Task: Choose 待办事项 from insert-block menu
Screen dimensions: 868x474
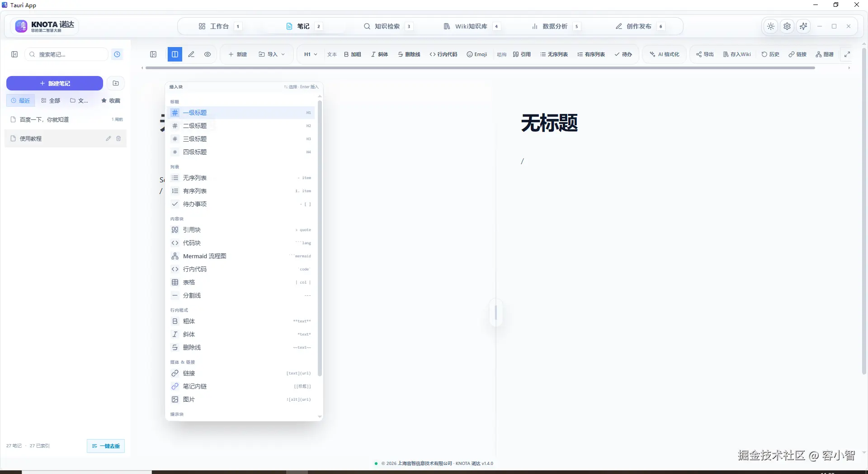Action: click(241, 204)
